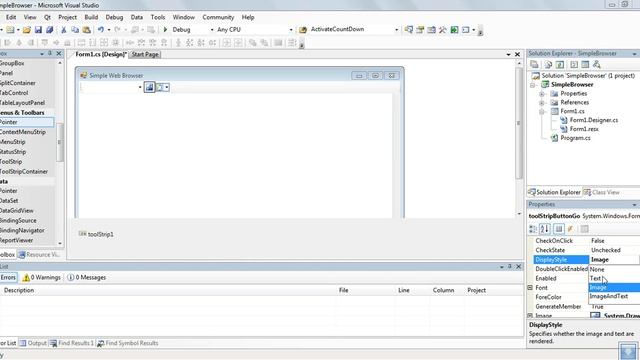Expand the Font property
Viewport: 640px width, 360px height.
(x=530, y=288)
